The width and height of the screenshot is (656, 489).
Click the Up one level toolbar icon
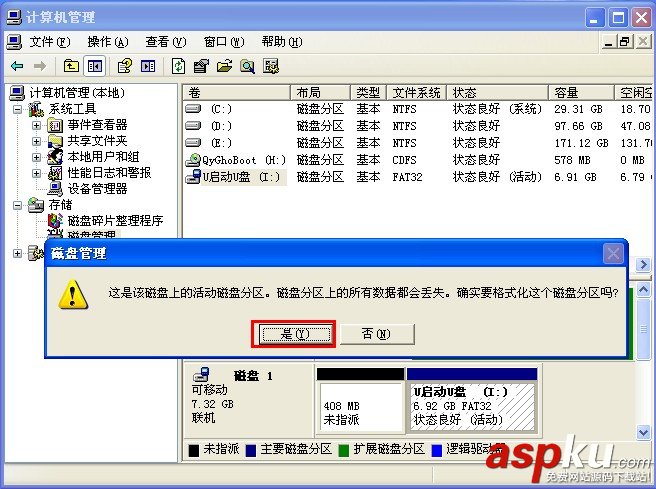tap(71, 66)
